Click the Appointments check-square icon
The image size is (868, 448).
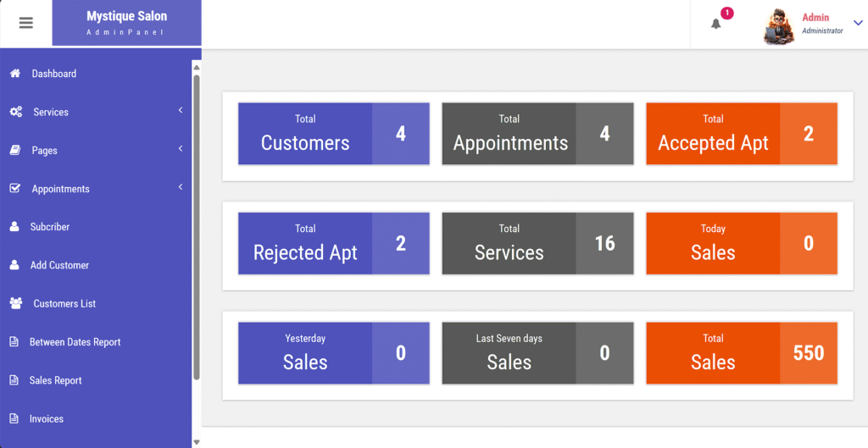click(x=15, y=189)
